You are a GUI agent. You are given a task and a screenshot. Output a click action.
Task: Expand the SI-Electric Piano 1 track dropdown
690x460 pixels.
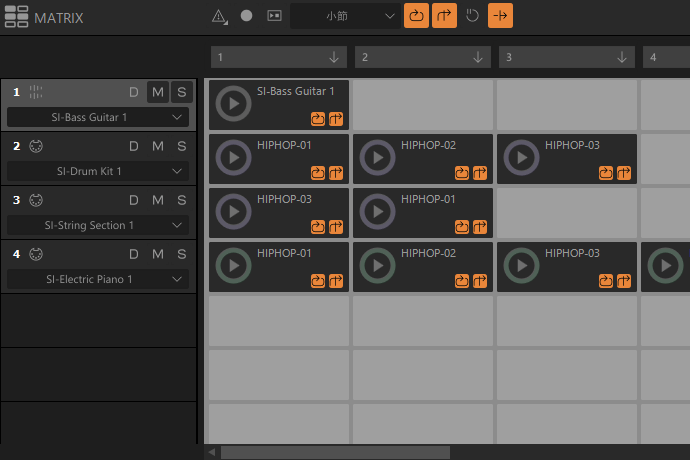tap(98, 279)
